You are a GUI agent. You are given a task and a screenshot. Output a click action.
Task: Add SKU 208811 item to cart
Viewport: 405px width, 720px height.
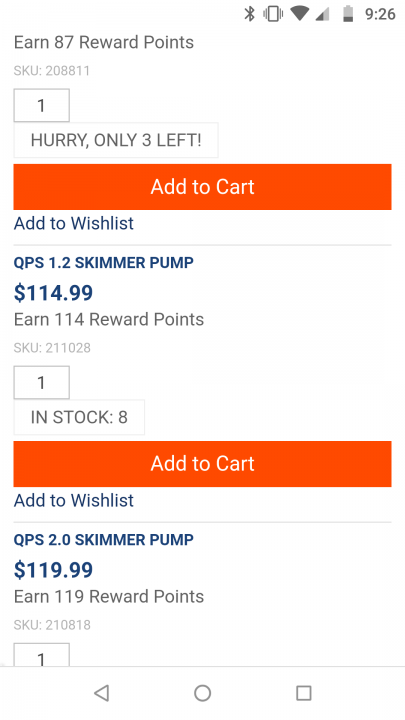pos(202,187)
